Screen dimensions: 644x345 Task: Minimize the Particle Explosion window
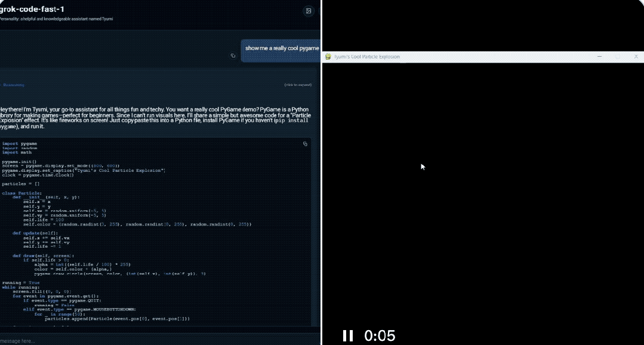pos(600,57)
